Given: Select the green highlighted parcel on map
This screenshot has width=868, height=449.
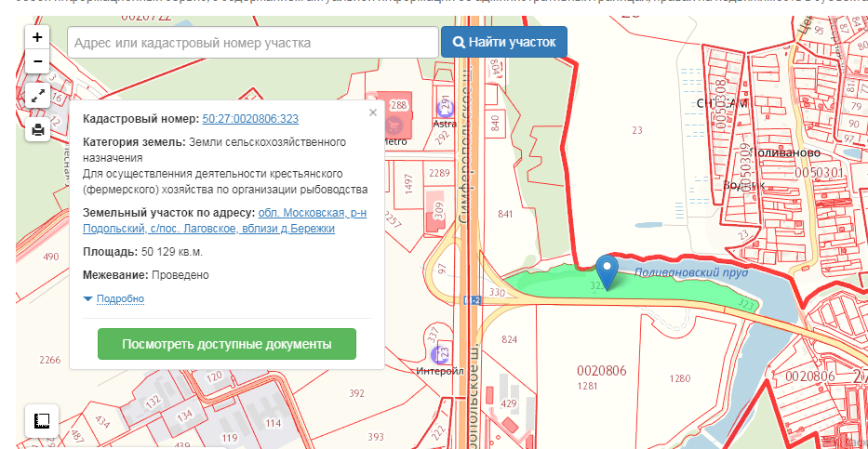Looking at the screenshot, I should click(x=549, y=285).
